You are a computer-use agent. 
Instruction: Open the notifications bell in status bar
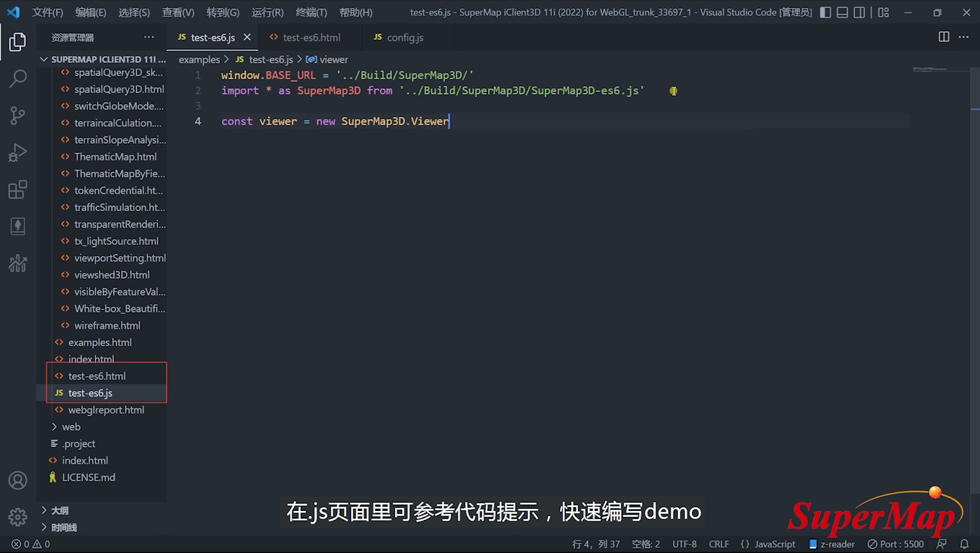[964, 544]
